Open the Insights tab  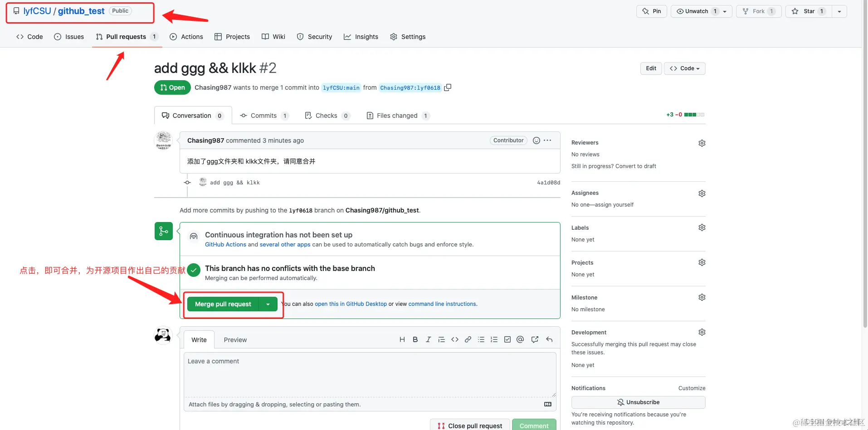click(361, 37)
